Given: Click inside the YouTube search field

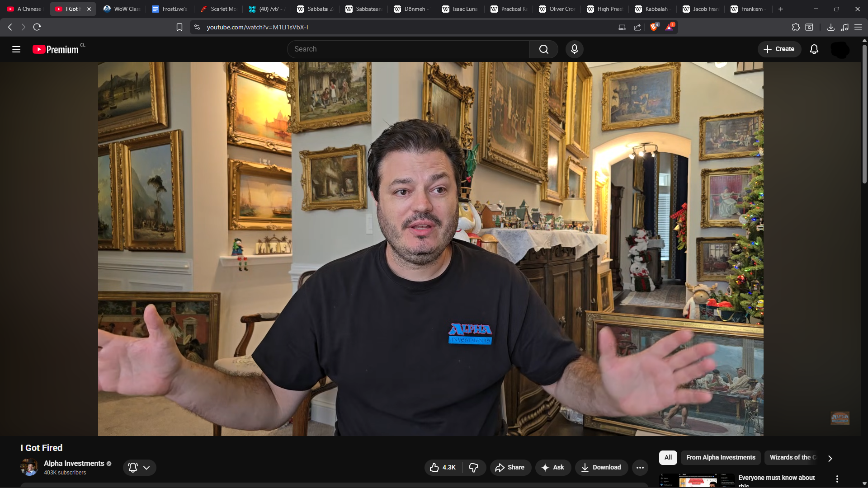Looking at the screenshot, I should (407, 49).
